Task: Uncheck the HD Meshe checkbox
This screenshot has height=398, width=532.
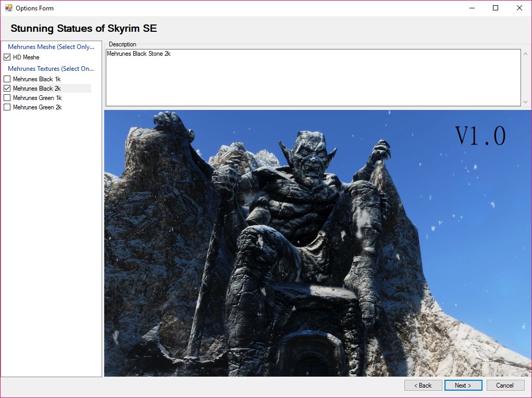Action: 7,57
